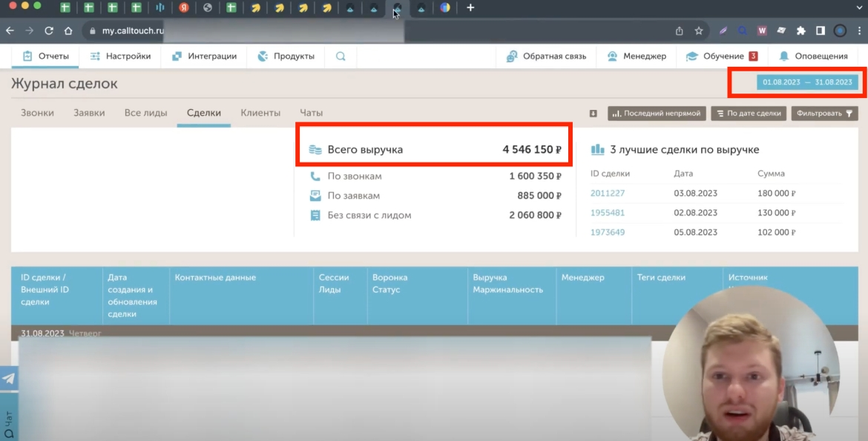Click the share page icon in address bar
The height and width of the screenshot is (441, 868).
pos(680,31)
